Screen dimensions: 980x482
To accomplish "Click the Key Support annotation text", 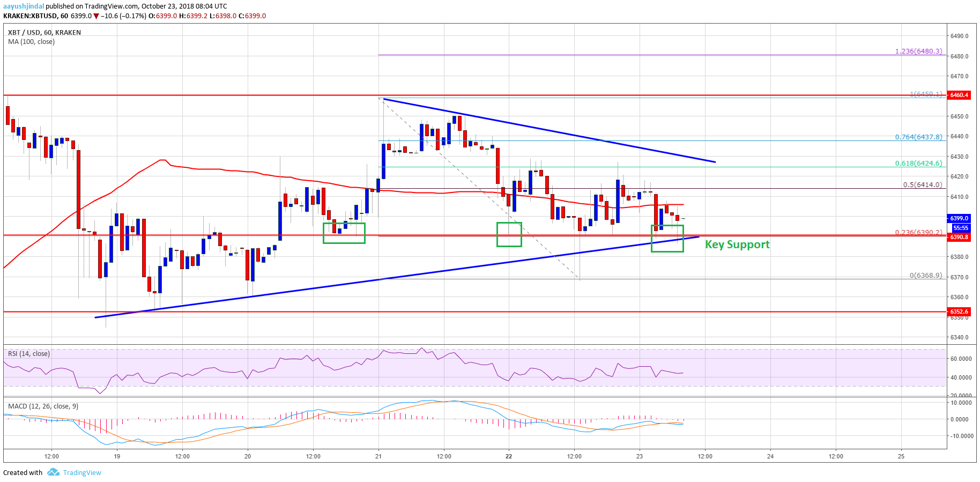I will pyautogui.click(x=737, y=244).
